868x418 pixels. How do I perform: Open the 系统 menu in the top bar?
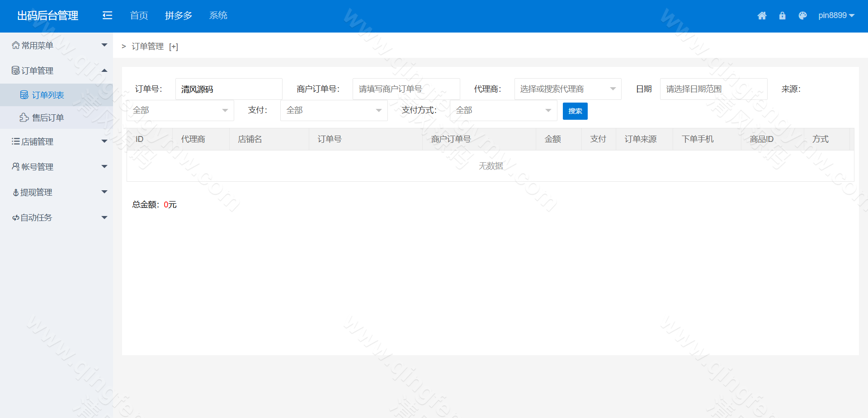click(218, 15)
